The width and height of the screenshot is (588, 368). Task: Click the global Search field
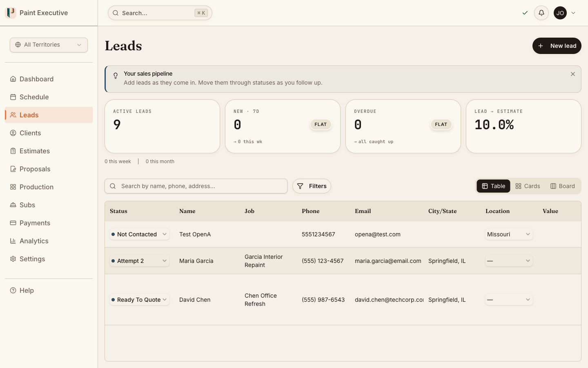click(x=160, y=13)
